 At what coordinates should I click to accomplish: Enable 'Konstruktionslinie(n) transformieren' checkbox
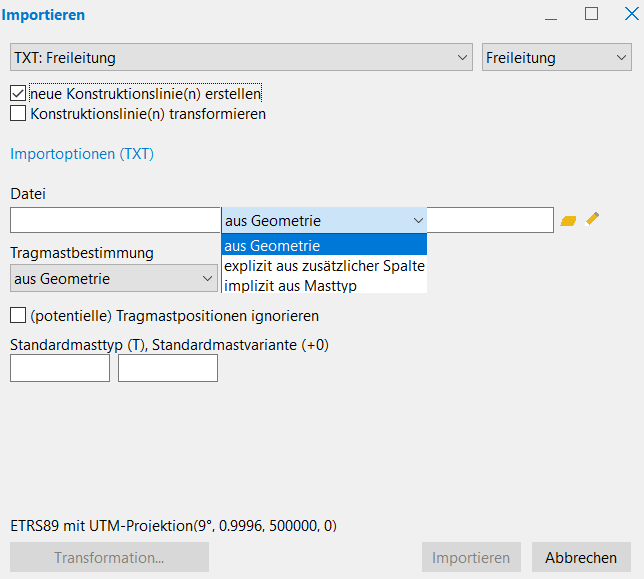[x=18, y=114]
